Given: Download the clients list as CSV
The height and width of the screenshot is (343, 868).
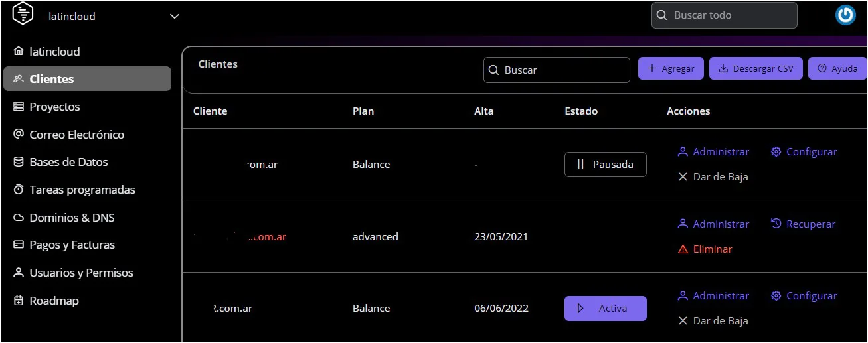Looking at the screenshot, I should tap(756, 68).
